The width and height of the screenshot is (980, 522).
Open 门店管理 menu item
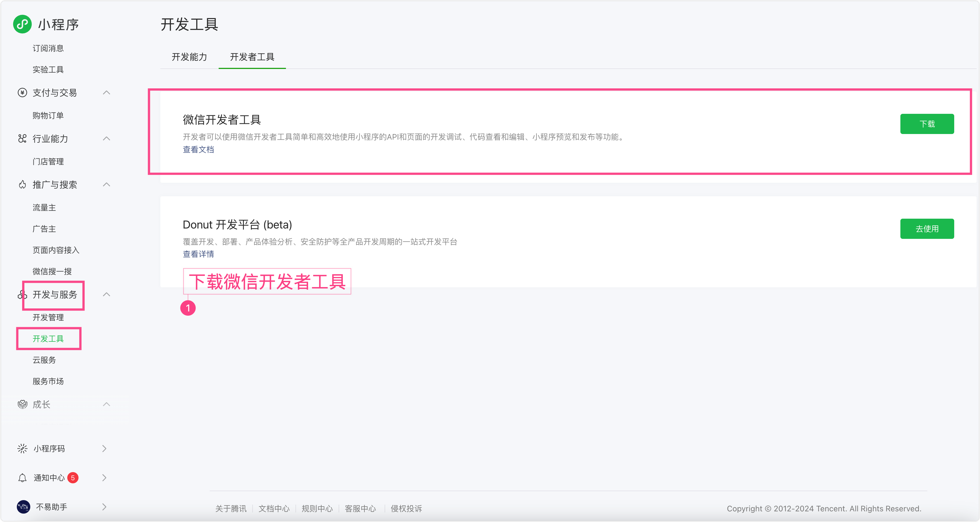point(48,162)
